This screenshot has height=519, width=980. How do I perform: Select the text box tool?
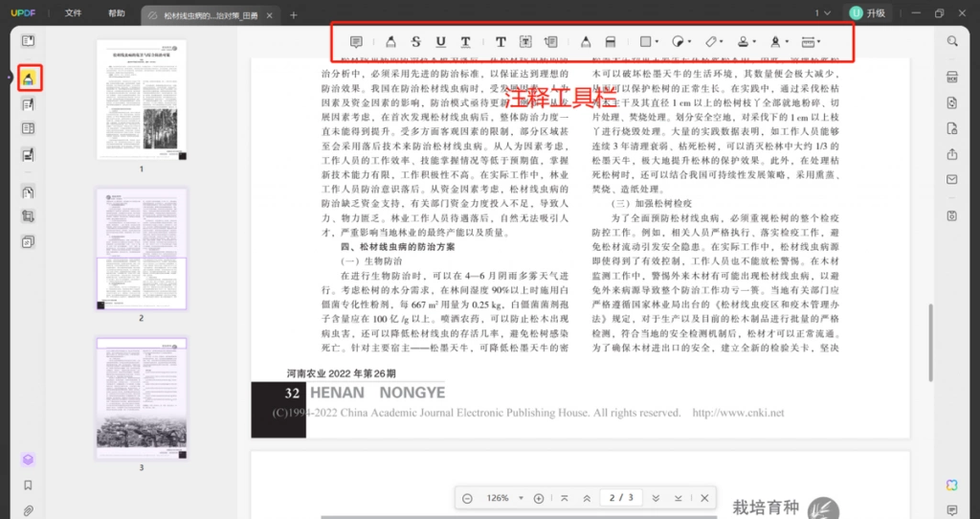[x=525, y=42]
